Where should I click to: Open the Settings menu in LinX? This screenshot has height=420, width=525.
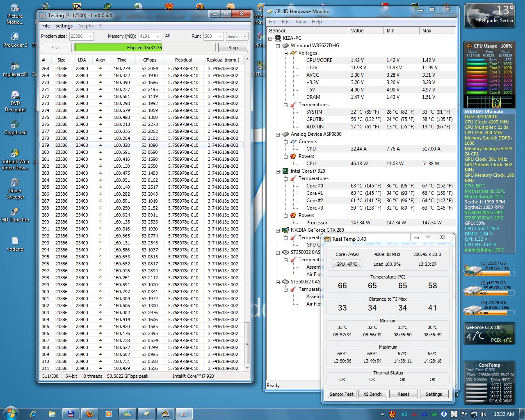[64, 26]
